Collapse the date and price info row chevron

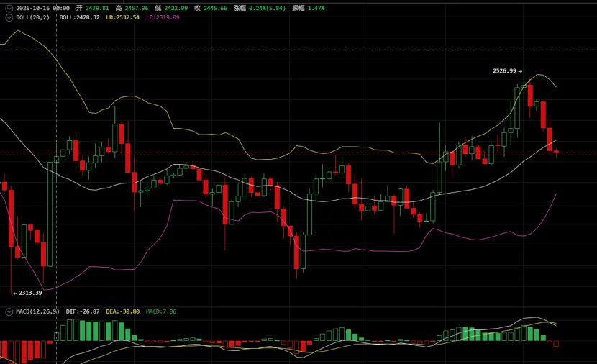click(x=9, y=9)
